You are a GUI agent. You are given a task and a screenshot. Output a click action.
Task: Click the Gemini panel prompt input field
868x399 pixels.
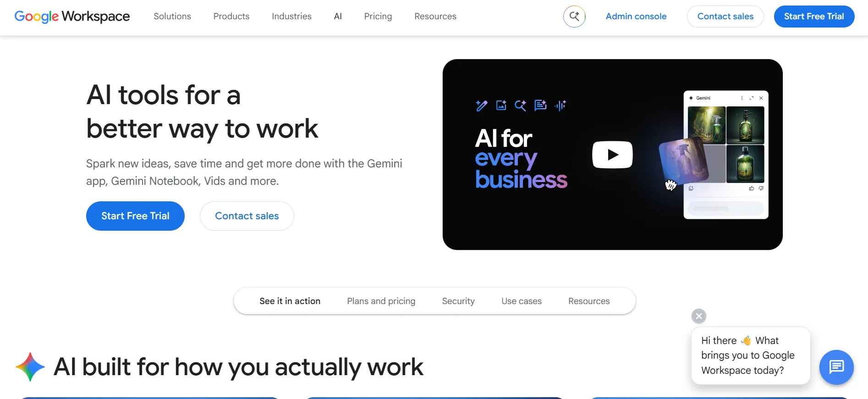point(726,208)
